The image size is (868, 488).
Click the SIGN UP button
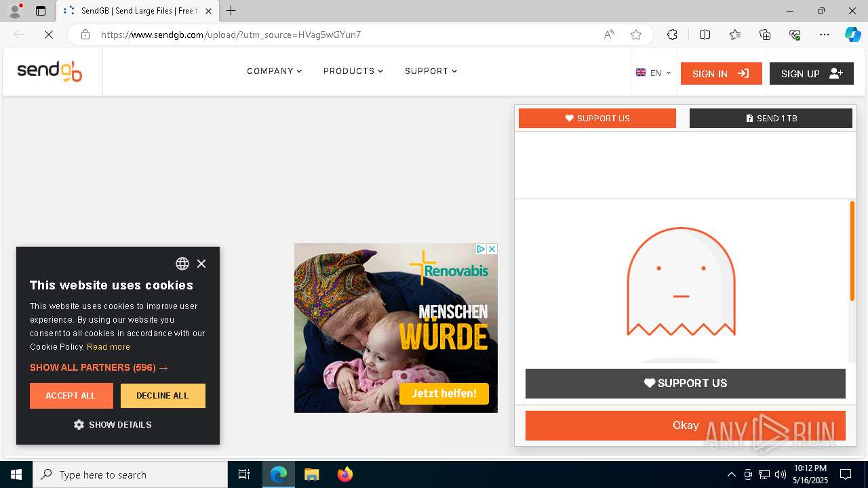pos(811,74)
